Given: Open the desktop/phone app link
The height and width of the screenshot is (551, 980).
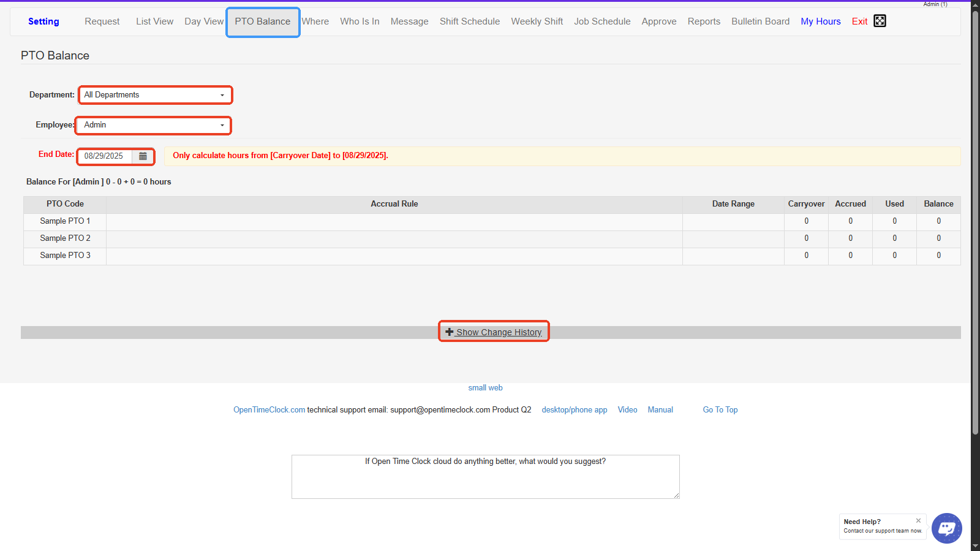Looking at the screenshot, I should click(x=574, y=410).
